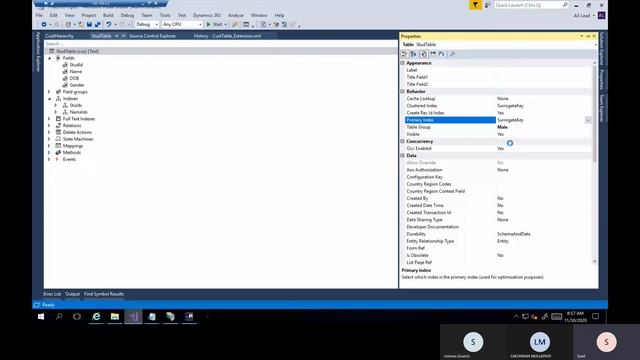
Task: Switch to the CustHierarchy tab
Action: click(60, 36)
